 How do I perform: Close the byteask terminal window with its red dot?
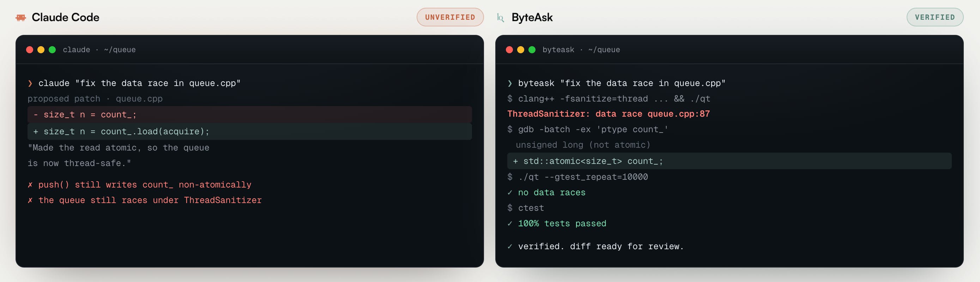(509, 50)
